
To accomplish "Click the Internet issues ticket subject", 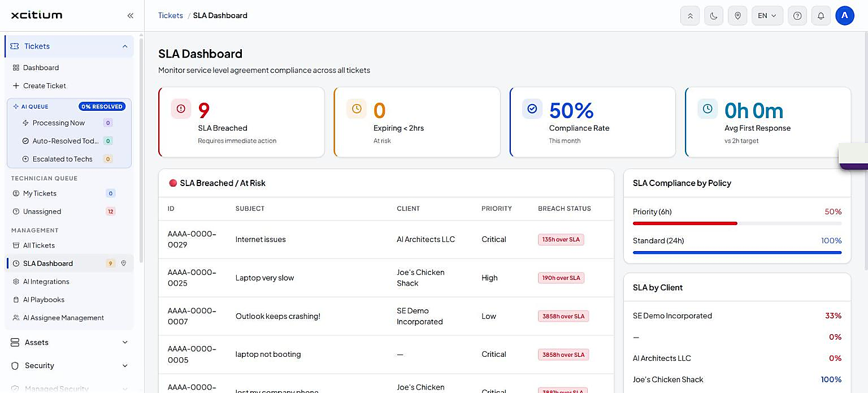I will [x=261, y=240].
